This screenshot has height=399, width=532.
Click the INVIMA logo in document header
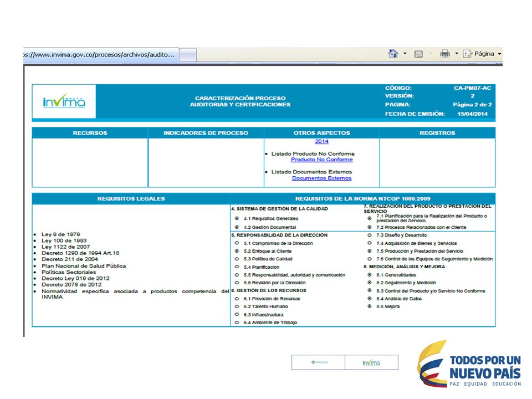64,101
